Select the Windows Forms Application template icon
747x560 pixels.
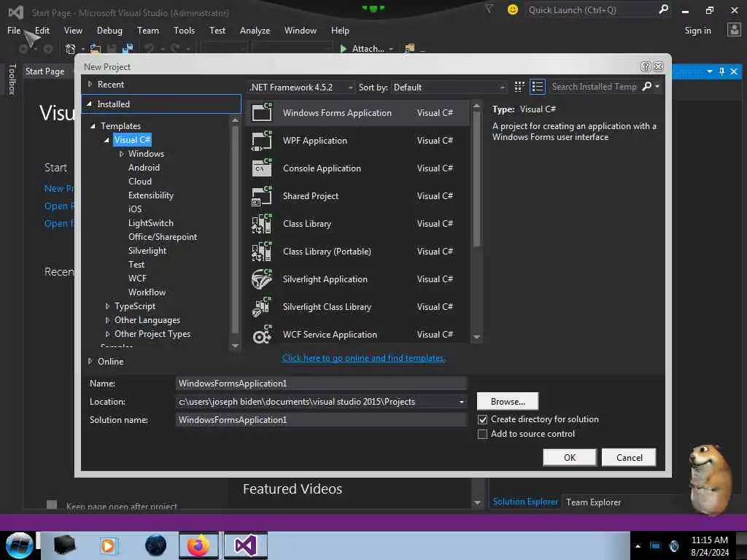click(x=262, y=112)
